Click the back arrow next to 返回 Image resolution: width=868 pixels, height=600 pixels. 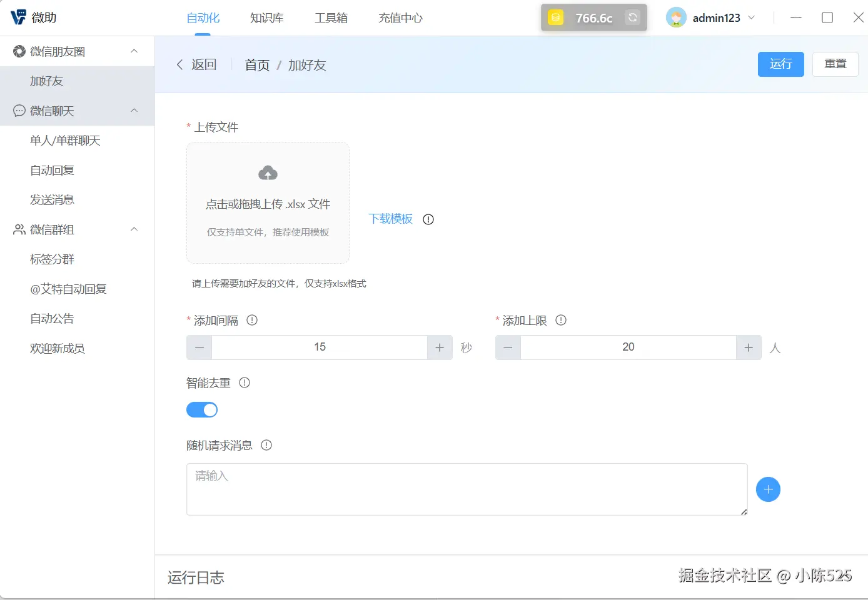pos(180,64)
